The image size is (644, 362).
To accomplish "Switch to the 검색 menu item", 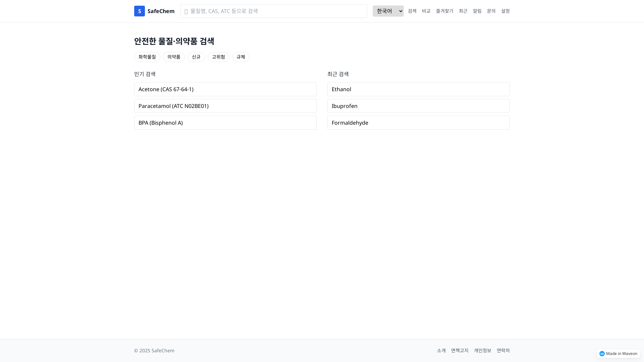I will pos(412,11).
